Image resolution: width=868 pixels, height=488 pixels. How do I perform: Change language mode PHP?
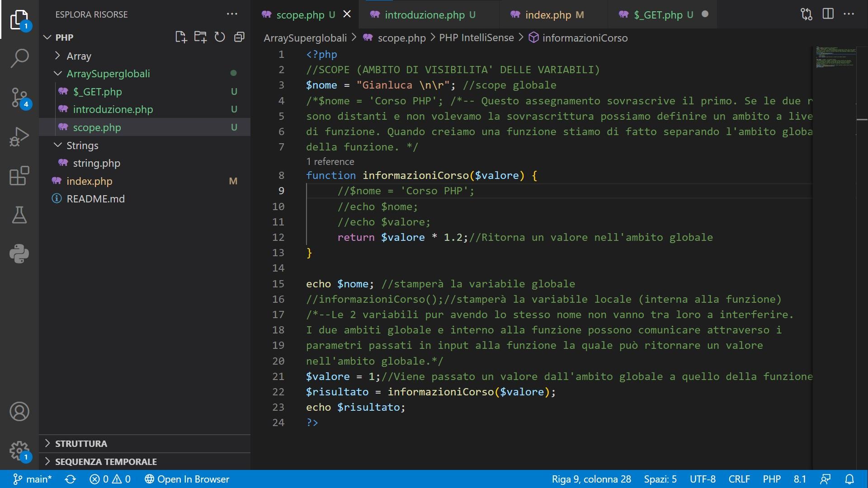(x=772, y=479)
